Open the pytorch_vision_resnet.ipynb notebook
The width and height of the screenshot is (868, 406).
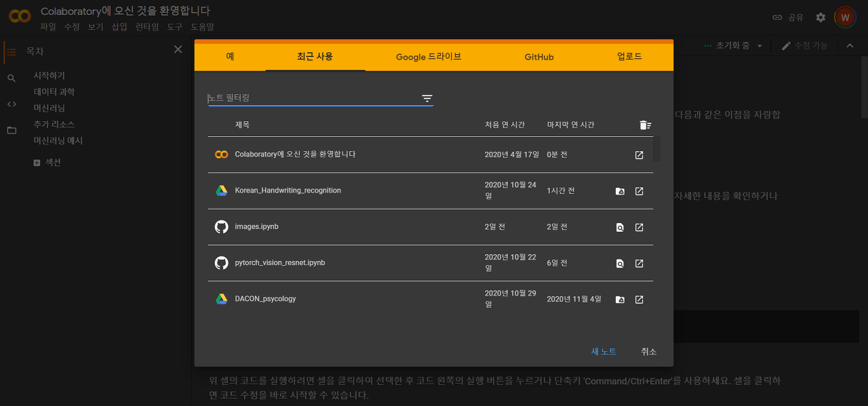click(x=279, y=262)
